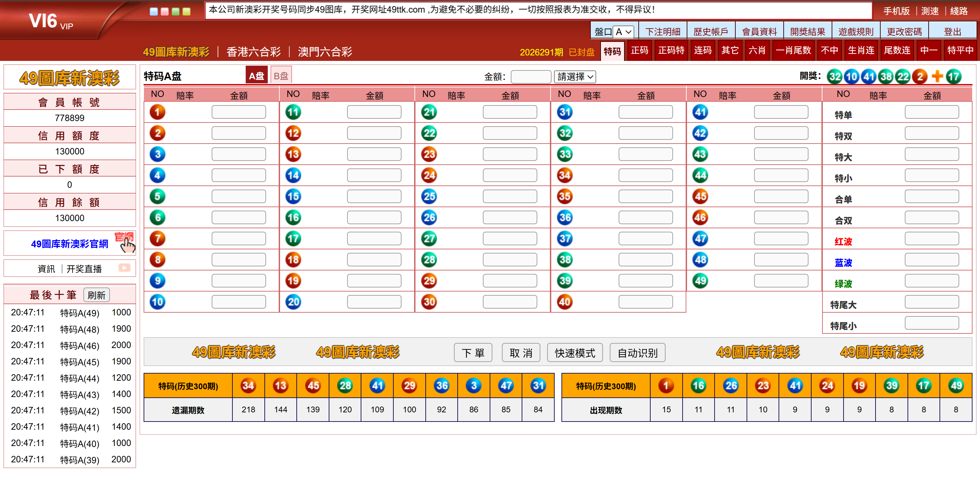This screenshot has width=980, height=494.
Task: Open 開獎結果 menu item
Action: (x=808, y=32)
